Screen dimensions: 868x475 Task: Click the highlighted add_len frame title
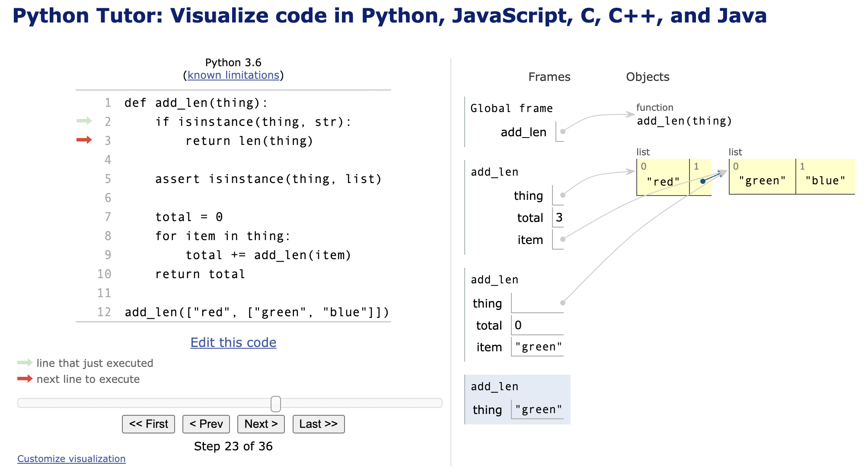pos(495,387)
